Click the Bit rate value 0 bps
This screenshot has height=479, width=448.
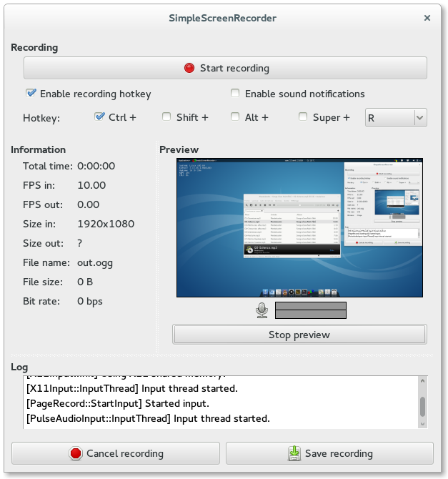tap(90, 302)
